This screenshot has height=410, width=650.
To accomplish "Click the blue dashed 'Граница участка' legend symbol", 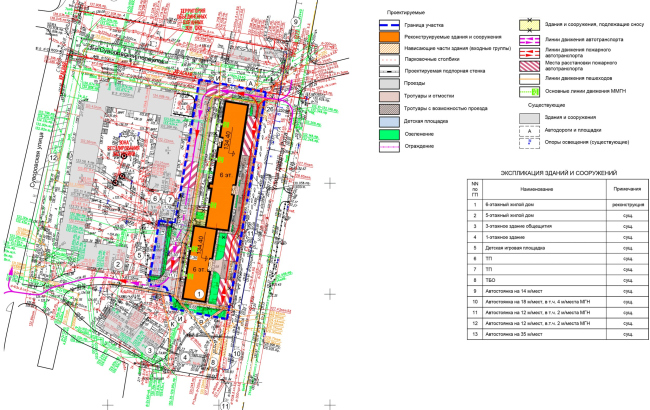I will (x=389, y=25).
